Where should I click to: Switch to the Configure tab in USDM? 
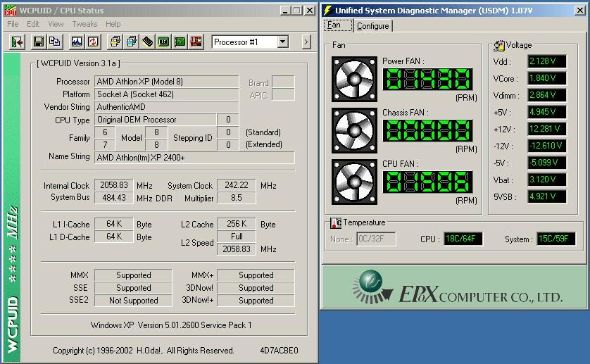pos(373,26)
